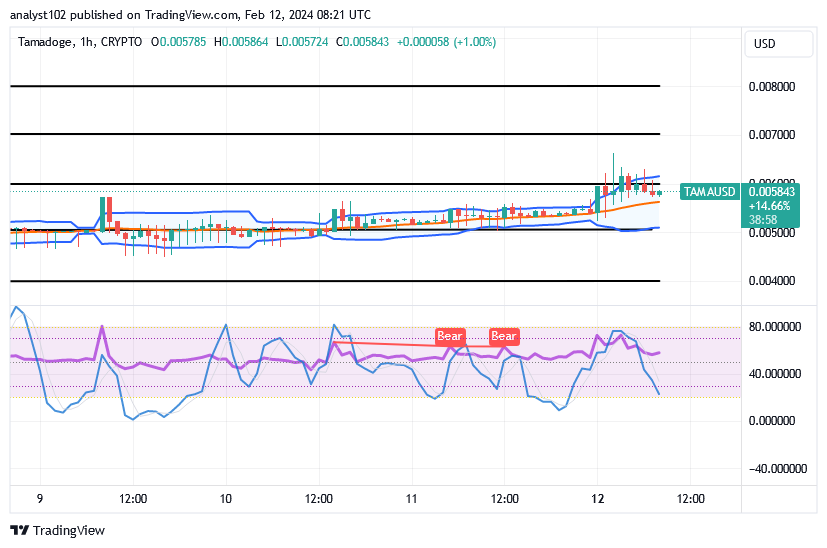Image resolution: width=827 pixels, height=548 pixels.
Task: Click the analyst102 published header text
Action: (190, 15)
